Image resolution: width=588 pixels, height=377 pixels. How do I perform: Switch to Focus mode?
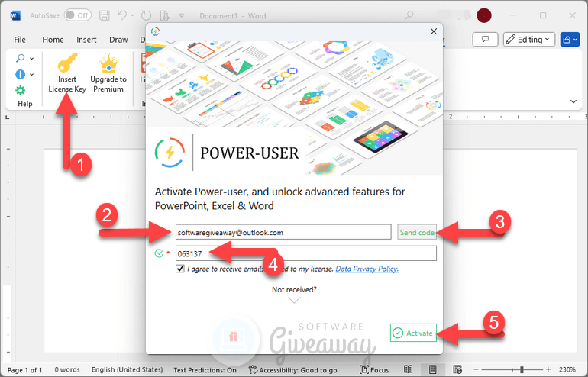click(374, 370)
